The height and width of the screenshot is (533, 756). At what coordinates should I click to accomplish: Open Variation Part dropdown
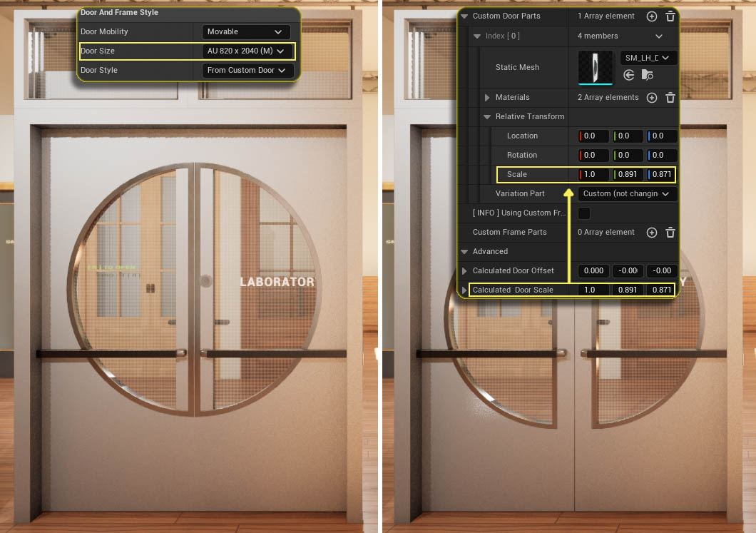(x=627, y=193)
